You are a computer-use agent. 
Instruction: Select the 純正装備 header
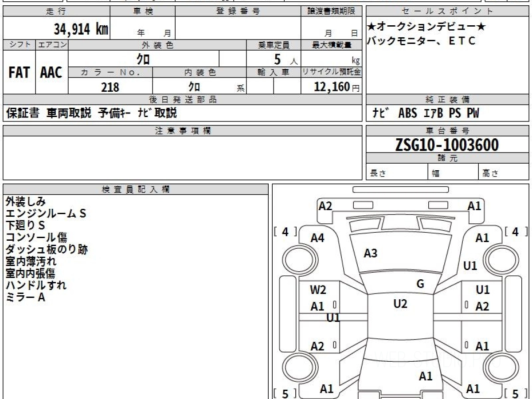(448, 100)
